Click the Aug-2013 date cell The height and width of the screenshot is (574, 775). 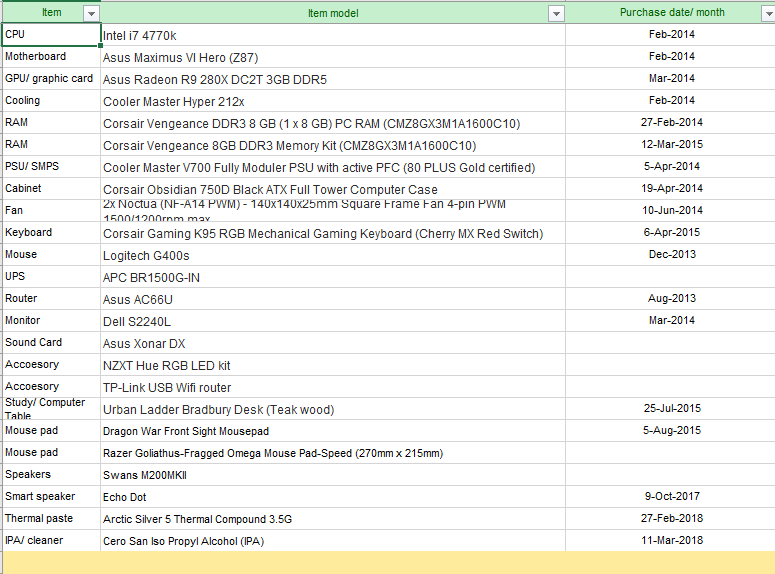[x=672, y=299]
